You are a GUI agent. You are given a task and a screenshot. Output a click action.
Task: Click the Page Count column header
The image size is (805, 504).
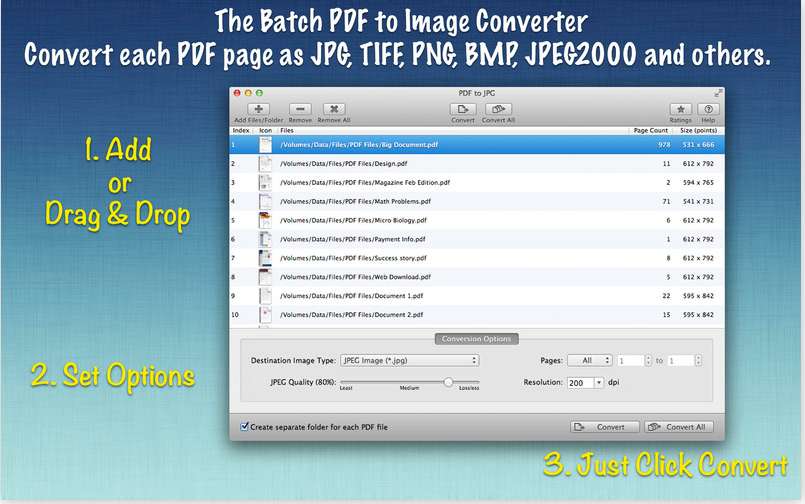click(650, 130)
